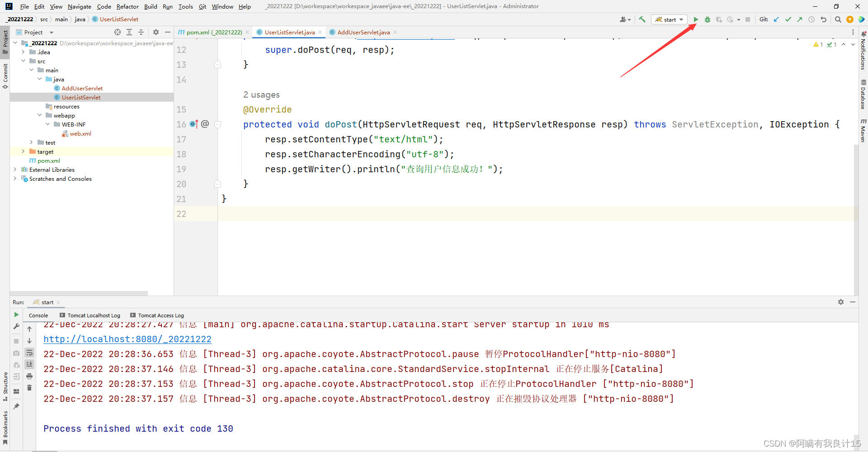Screen dimensions: 868x452
Task: Click the console down arrow icon
Action: [x=29, y=341]
